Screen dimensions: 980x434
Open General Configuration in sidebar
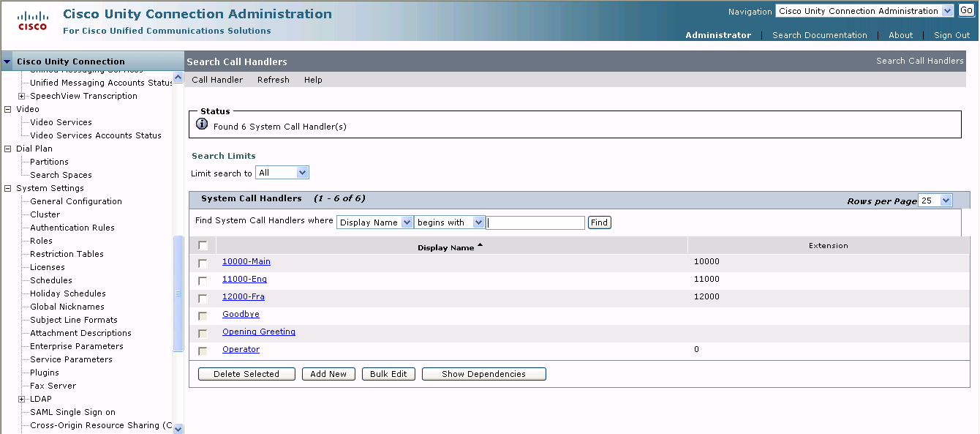point(76,201)
